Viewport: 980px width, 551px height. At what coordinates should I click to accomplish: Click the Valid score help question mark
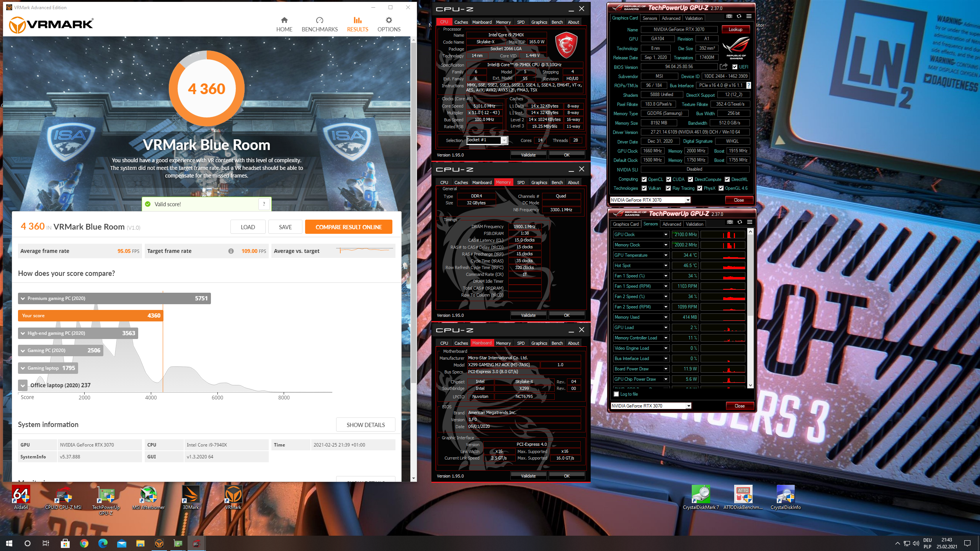[264, 204]
